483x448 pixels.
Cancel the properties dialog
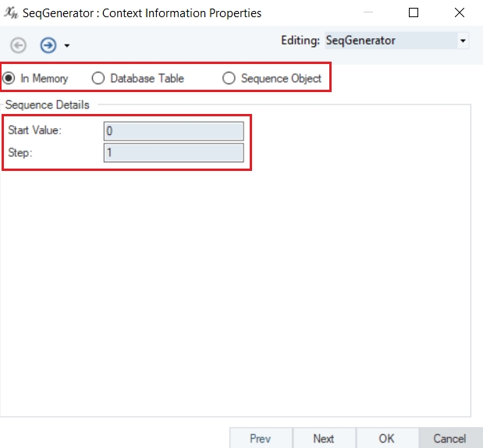tap(449, 439)
